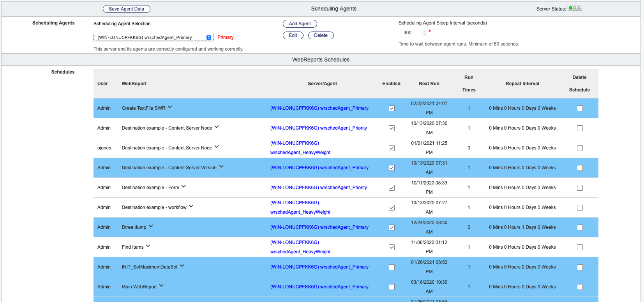644x302 pixels.
Task: Click the Add Agent button
Action: (x=300, y=24)
